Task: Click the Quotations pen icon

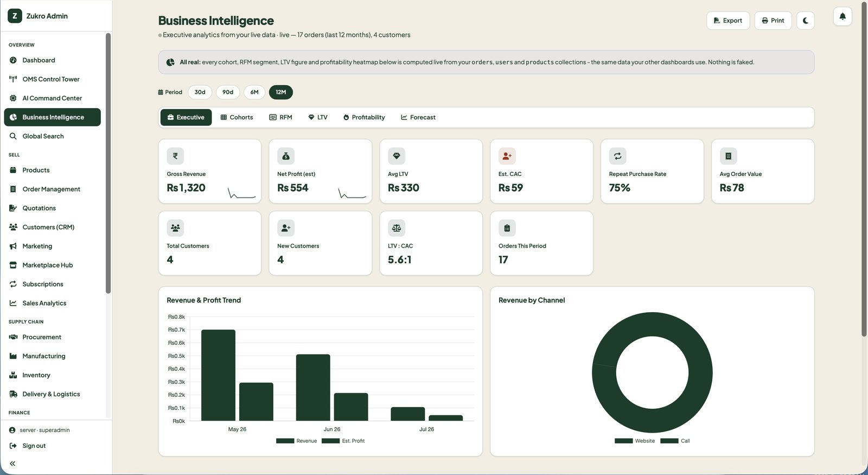Action: tap(13, 208)
